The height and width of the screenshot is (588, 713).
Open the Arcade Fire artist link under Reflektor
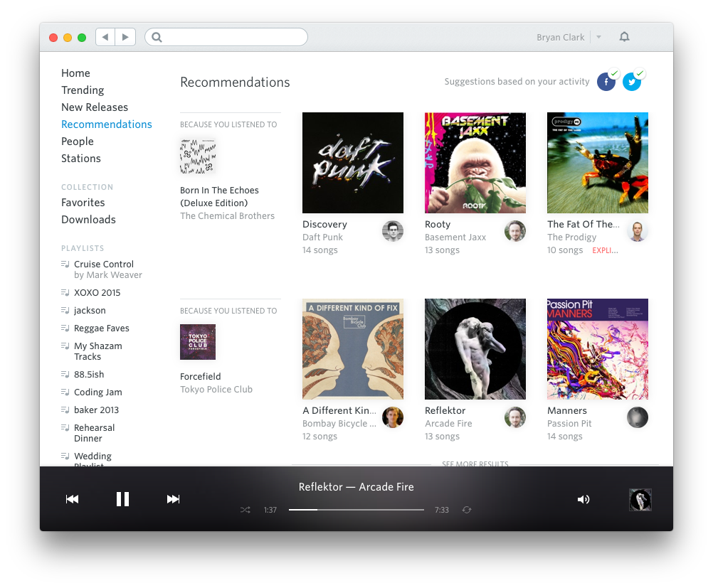tap(448, 424)
